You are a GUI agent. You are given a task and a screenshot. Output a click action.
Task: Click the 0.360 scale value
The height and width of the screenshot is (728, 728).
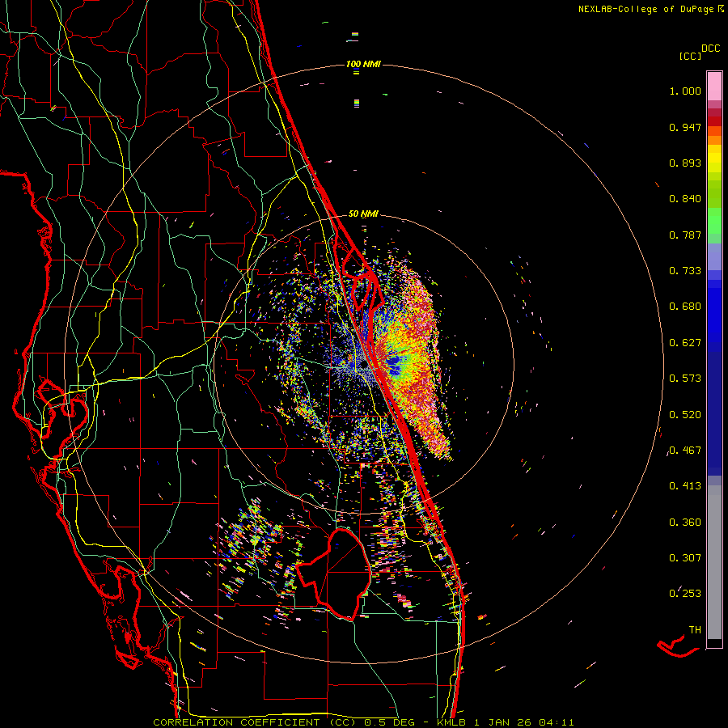click(685, 523)
